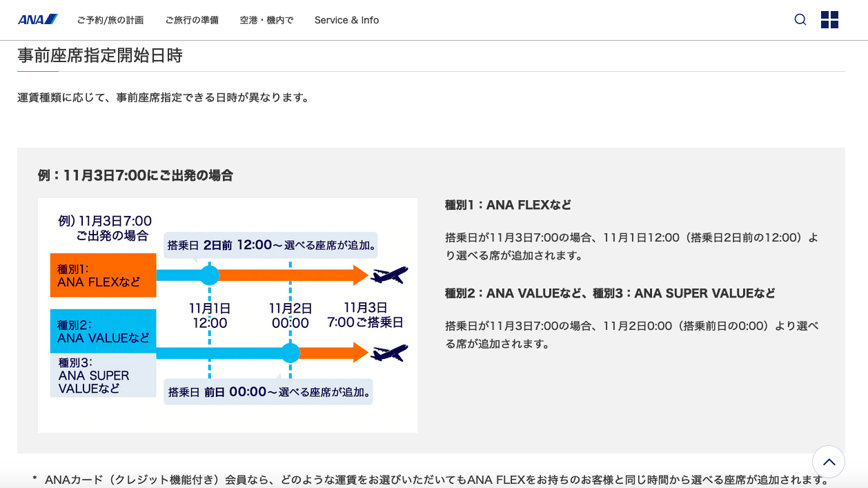
Task: Click the 11月2日 00:00 label in diagram
Action: [290, 315]
